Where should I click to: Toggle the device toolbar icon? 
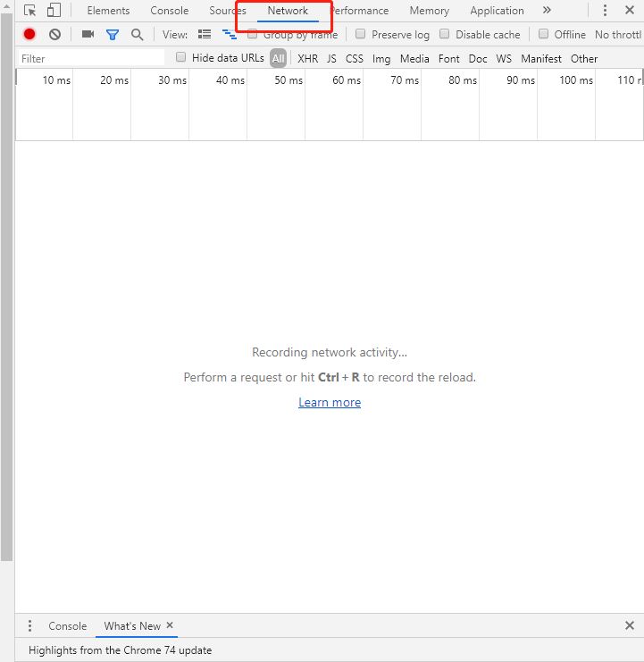(54, 11)
